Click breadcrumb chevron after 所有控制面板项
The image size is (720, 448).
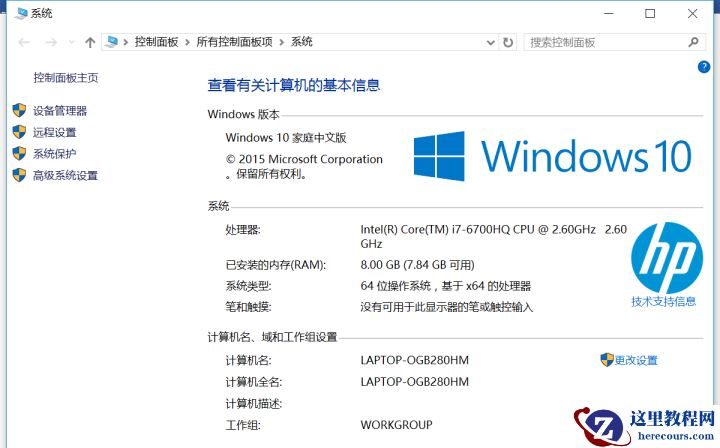(x=281, y=43)
